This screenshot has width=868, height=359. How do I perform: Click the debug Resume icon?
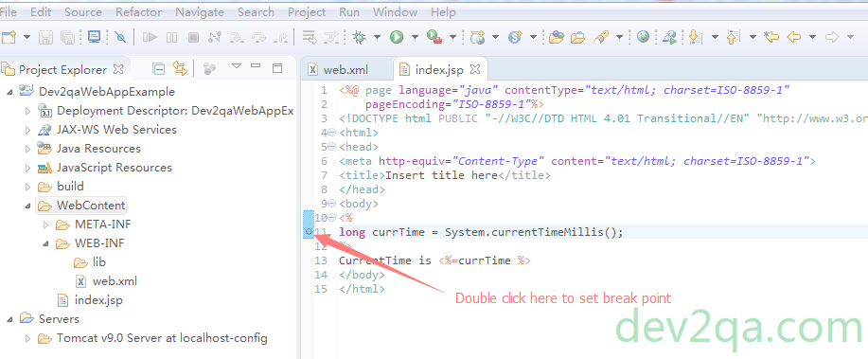pos(150,37)
